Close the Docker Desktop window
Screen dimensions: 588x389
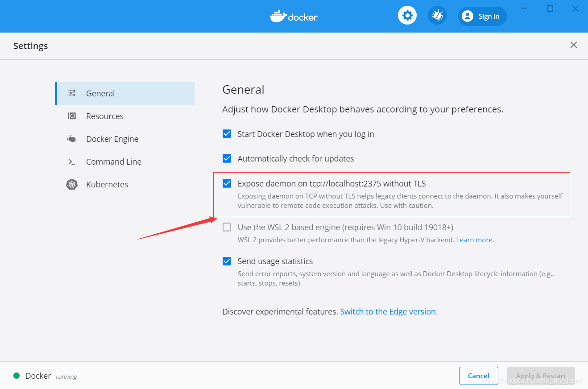pos(575,8)
